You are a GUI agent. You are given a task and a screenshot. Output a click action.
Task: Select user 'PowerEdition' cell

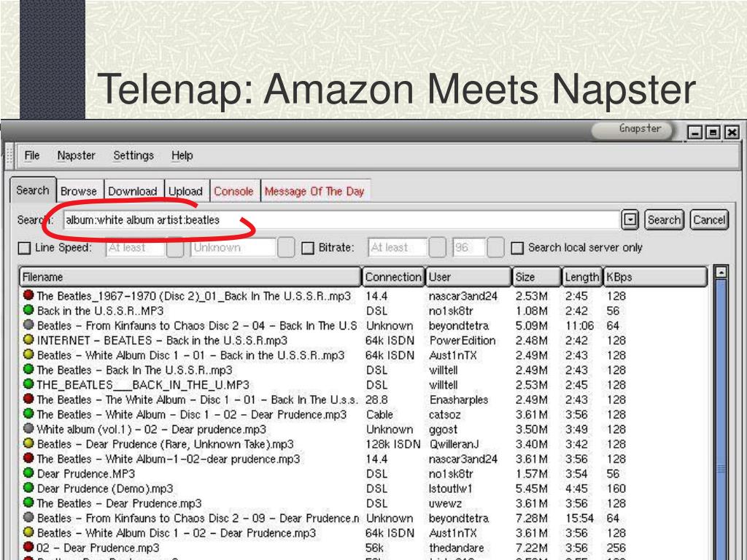click(x=462, y=341)
